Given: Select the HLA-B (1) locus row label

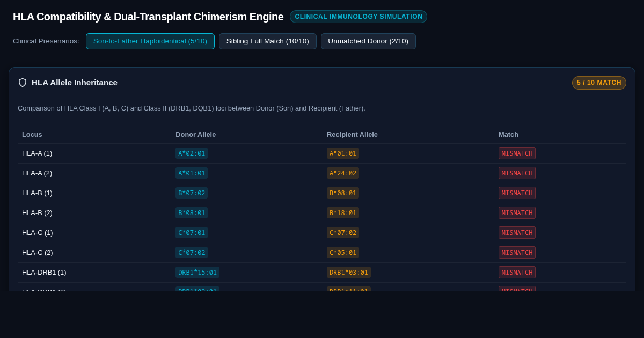Looking at the screenshot, I should [x=37, y=193].
